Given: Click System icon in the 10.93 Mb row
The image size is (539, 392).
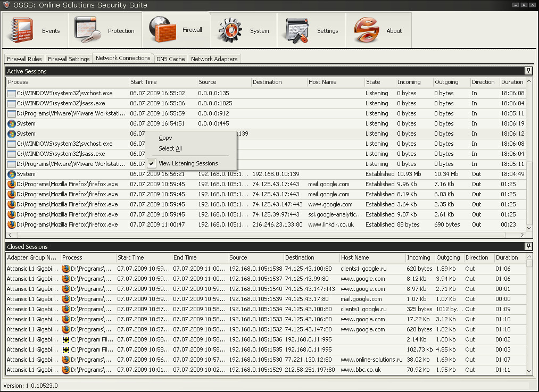Looking at the screenshot, I should 12,174.
